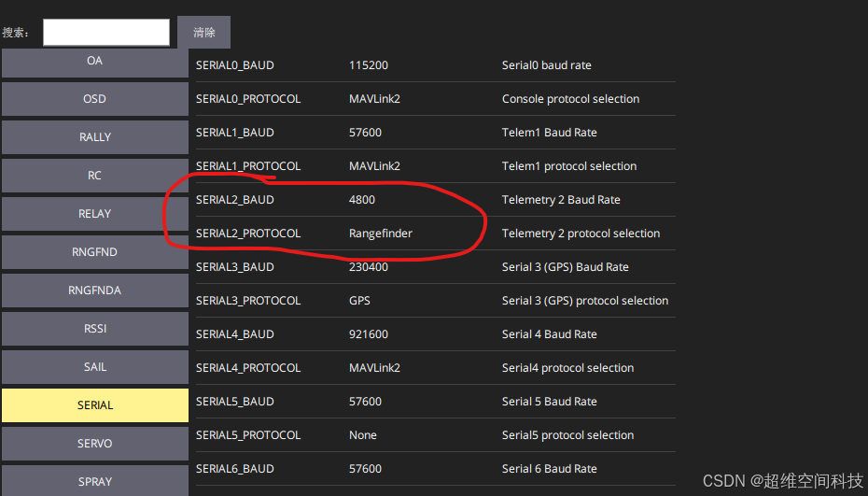The width and height of the screenshot is (868, 496).
Task: Click the Serial5 protocol selection description
Action: 567,435
